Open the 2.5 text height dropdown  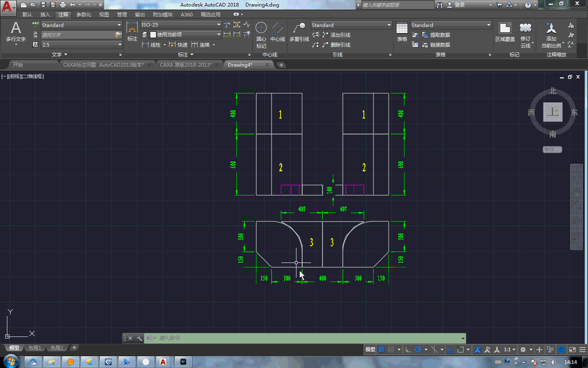[x=120, y=45]
